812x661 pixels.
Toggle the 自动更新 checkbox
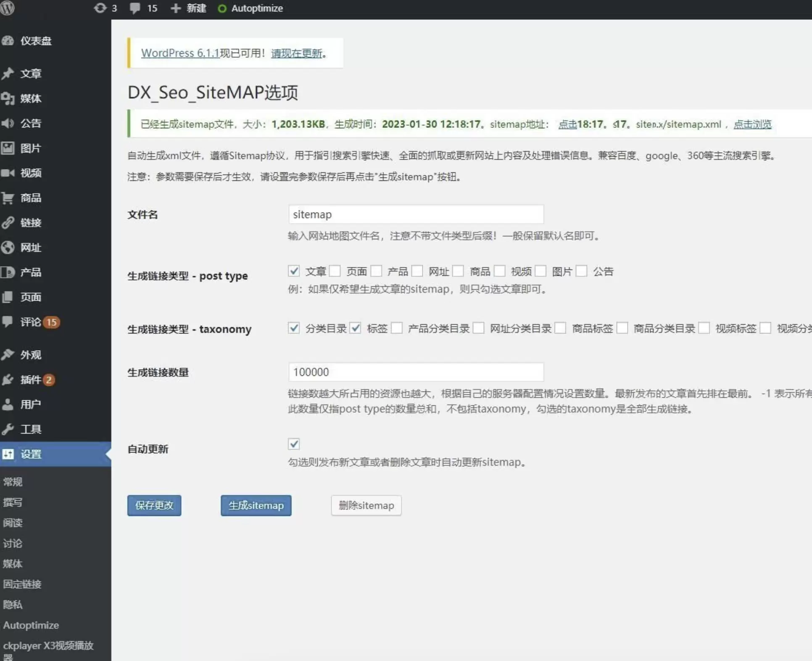click(x=294, y=444)
